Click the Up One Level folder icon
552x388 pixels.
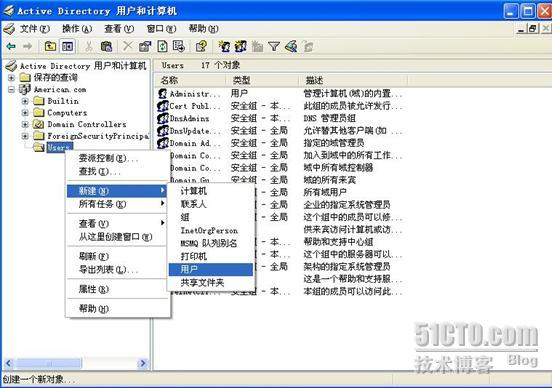coord(50,46)
